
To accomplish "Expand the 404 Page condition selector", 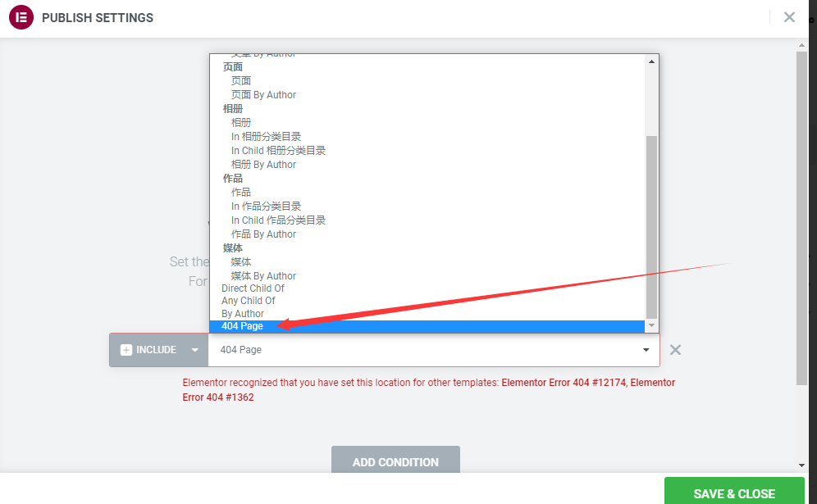I will (433, 350).
